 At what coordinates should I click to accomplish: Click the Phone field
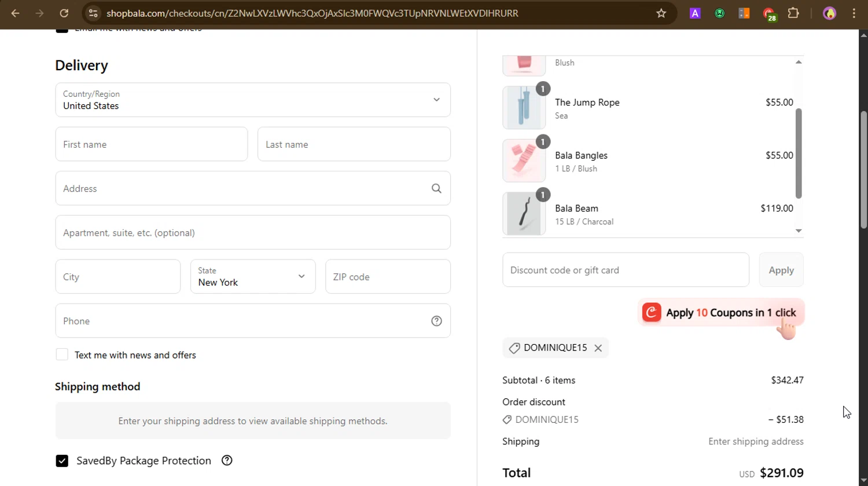(x=253, y=321)
